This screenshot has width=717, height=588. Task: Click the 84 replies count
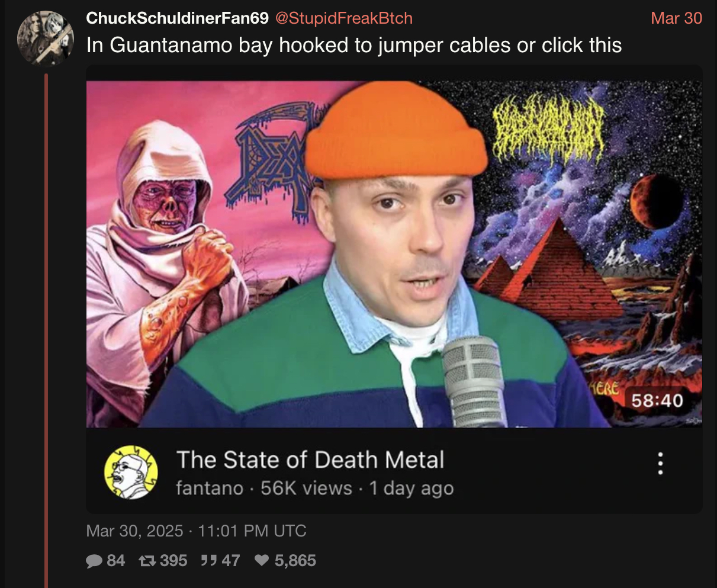(x=116, y=561)
